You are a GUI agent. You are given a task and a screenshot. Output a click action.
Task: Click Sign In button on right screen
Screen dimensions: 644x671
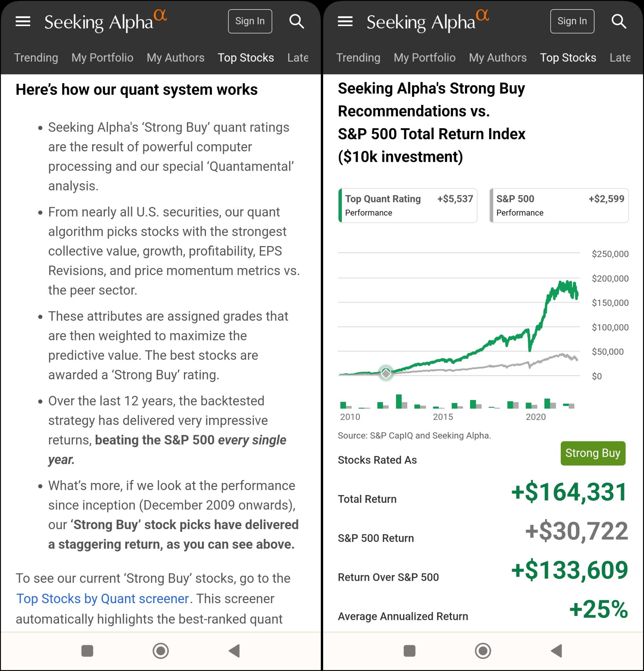pyautogui.click(x=572, y=21)
